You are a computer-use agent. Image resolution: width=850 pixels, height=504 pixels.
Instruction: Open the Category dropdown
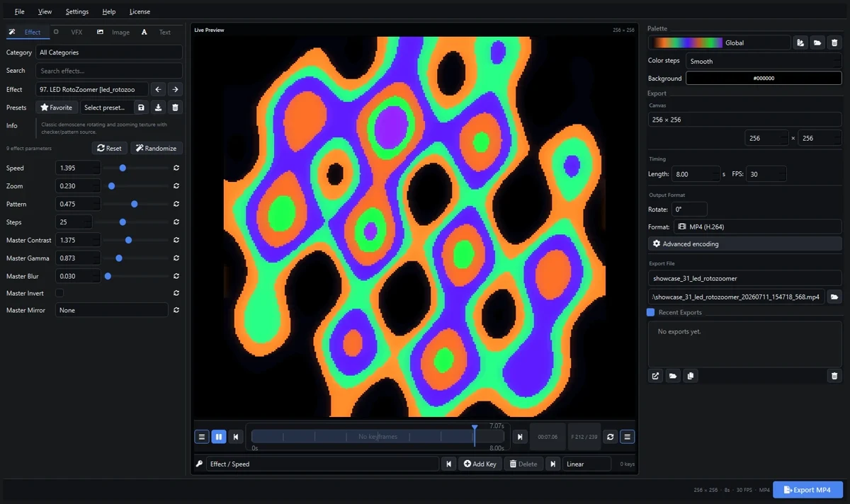pyautogui.click(x=109, y=52)
